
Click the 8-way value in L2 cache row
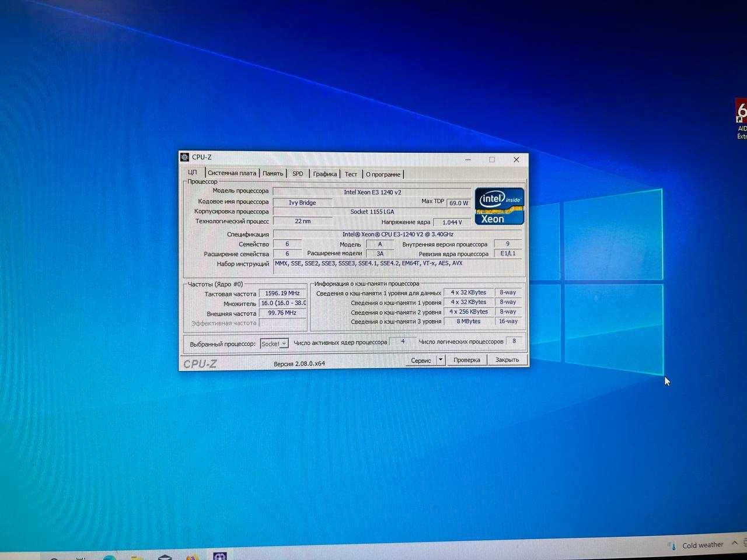tap(508, 311)
